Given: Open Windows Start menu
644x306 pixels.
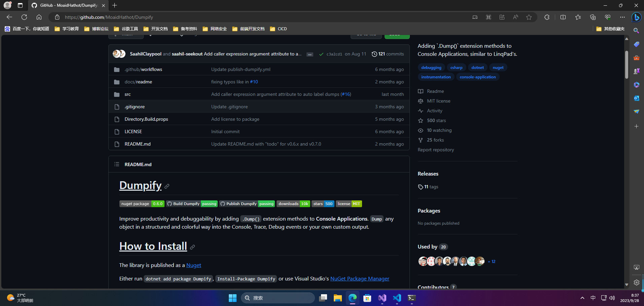Looking at the screenshot, I should (232, 298).
